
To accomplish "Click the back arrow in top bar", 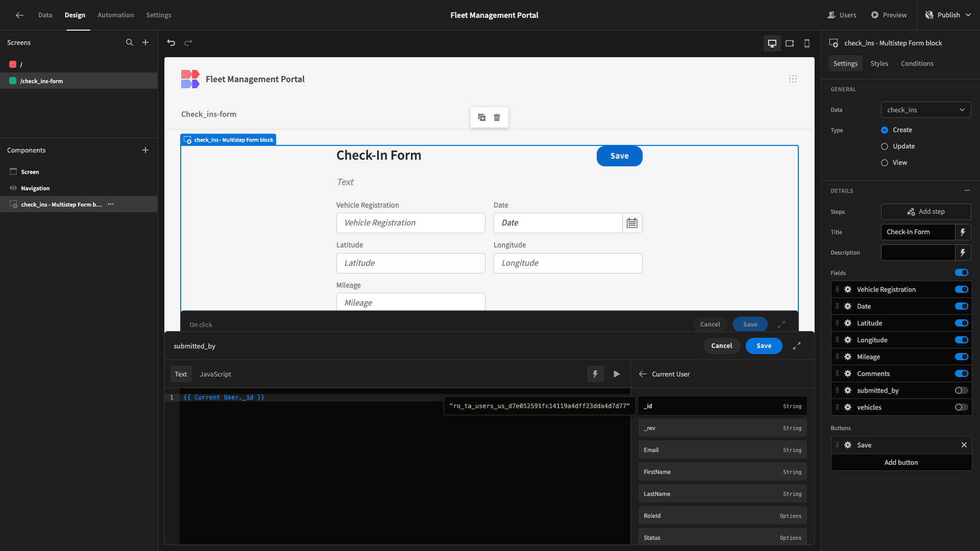I will click(x=19, y=15).
